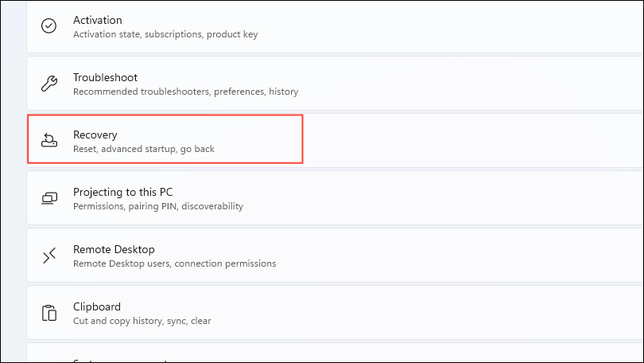The height and width of the screenshot is (363, 644).
Task: Click the Recovery drive icon
Action: tap(49, 141)
